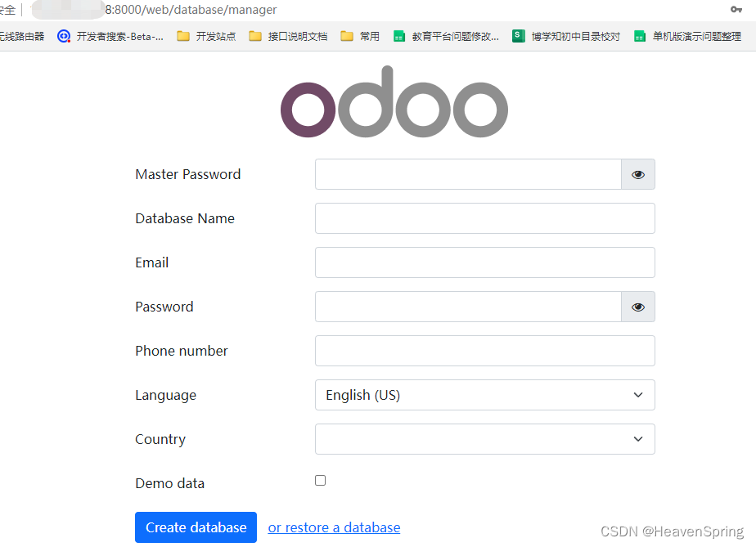Show the Password field contents via eye toggle
The width and height of the screenshot is (756, 547).
click(x=637, y=307)
